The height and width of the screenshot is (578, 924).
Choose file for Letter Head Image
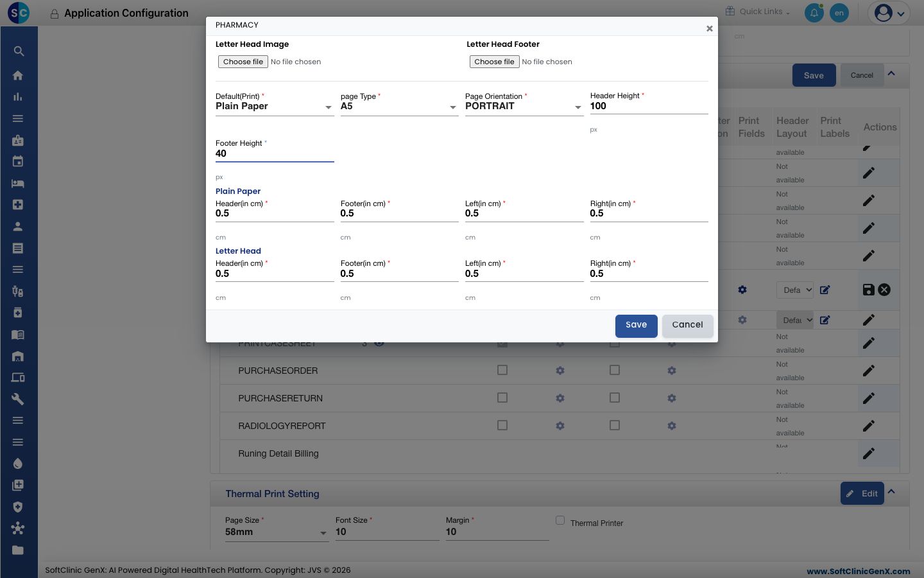pos(243,62)
